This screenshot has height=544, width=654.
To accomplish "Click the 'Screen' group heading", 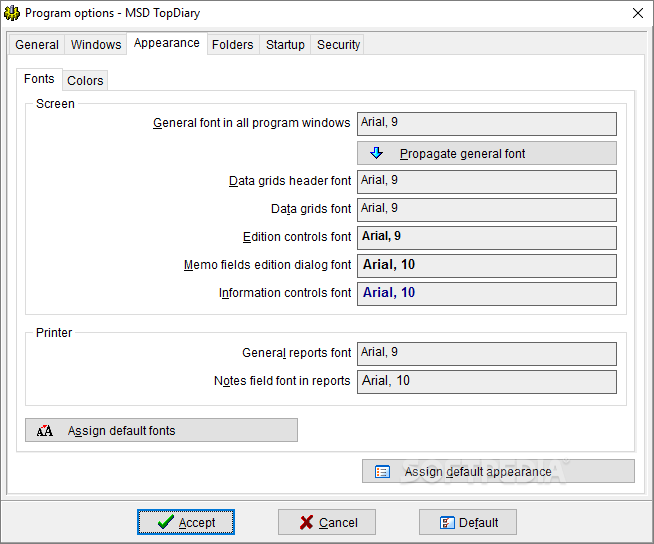I will 55,103.
